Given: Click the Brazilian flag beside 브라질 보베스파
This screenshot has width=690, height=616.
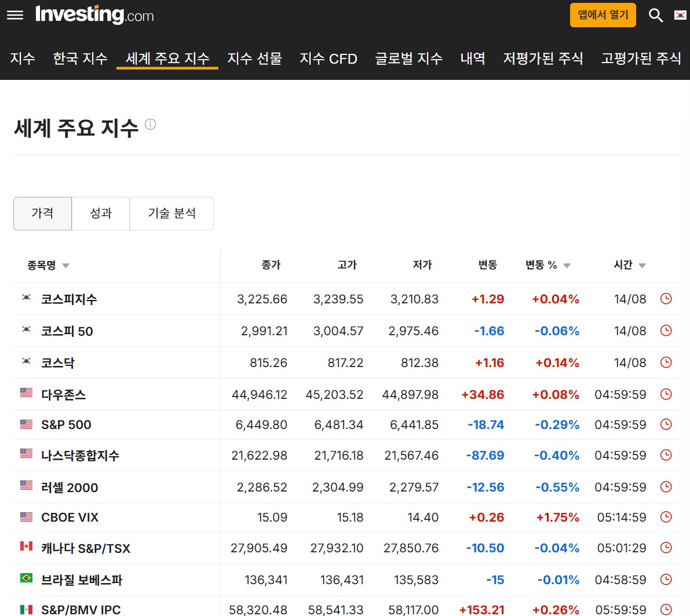Looking at the screenshot, I should click(27, 578).
